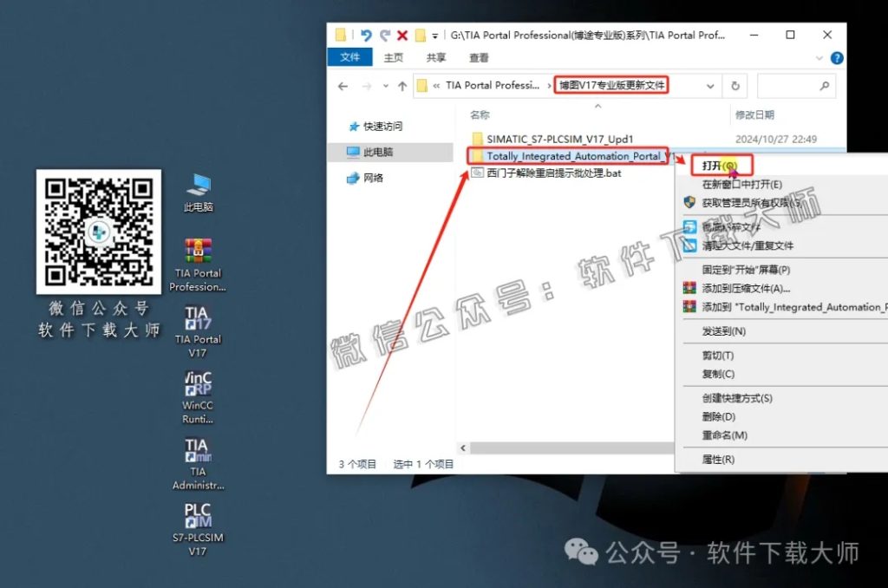Open the 发送到(N) submenu
The height and width of the screenshot is (588, 888).
(725, 330)
